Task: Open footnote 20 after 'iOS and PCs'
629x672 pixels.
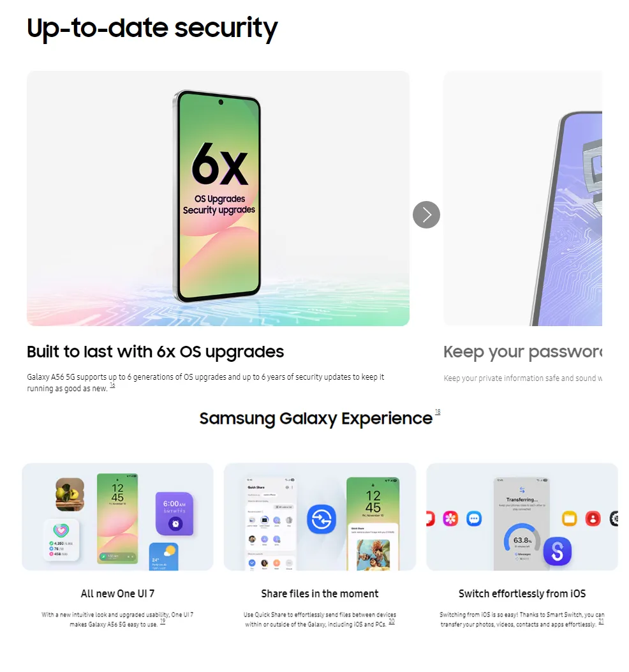Action: tap(391, 622)
